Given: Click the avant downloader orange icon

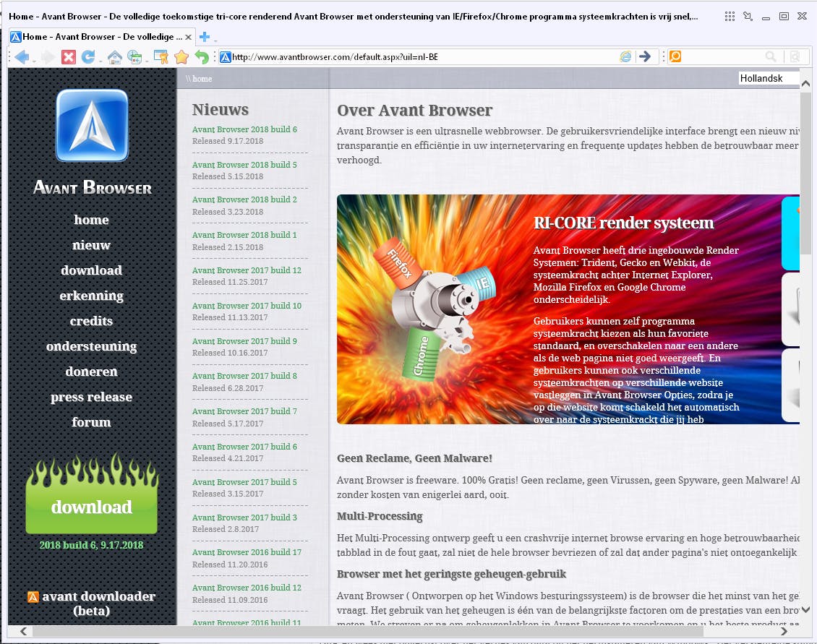Looking at the screenshot, I should pyautogui.click(x=33, y=596).
